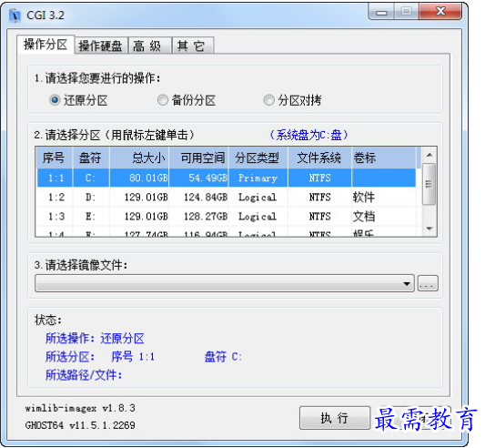
Task: Open the 高级 tab
Action: pos(149,46)
